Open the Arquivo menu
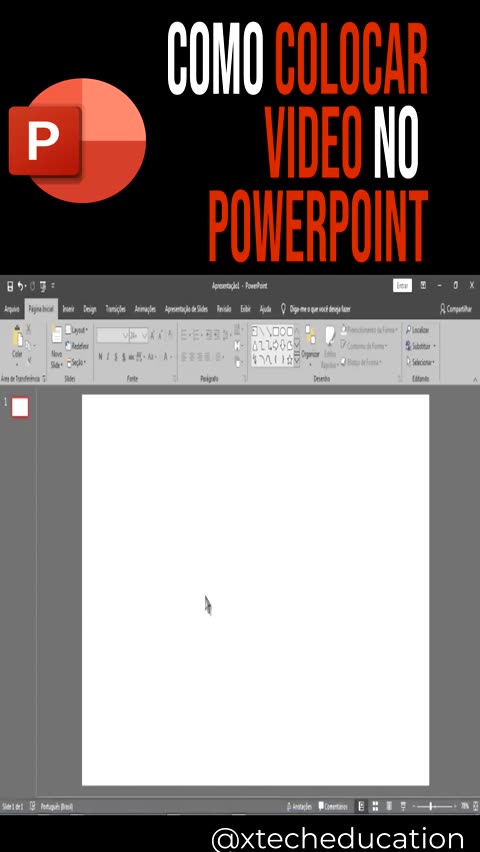 coord(12,309)
